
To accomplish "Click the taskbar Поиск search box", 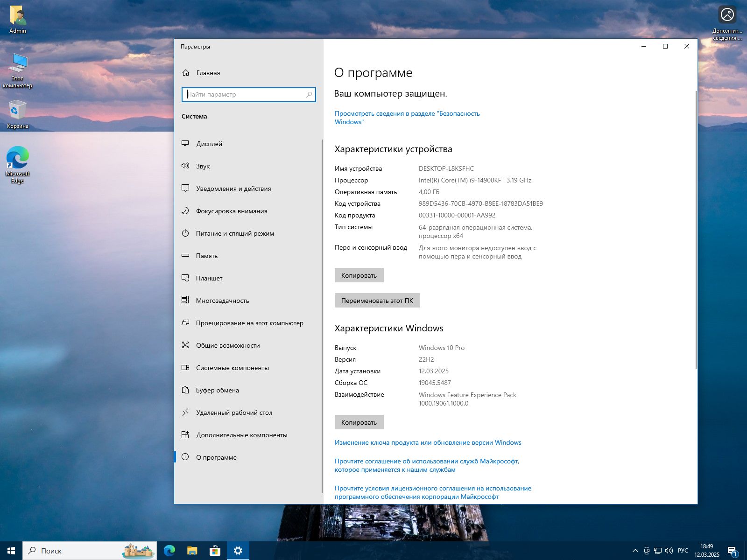I will pyautogui.click(x=89, y=551).
